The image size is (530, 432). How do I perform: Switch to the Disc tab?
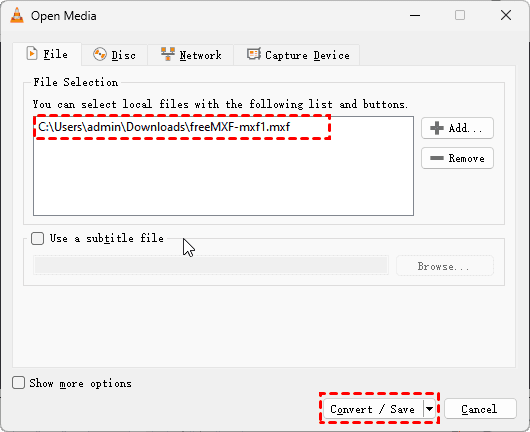point(114,55)
